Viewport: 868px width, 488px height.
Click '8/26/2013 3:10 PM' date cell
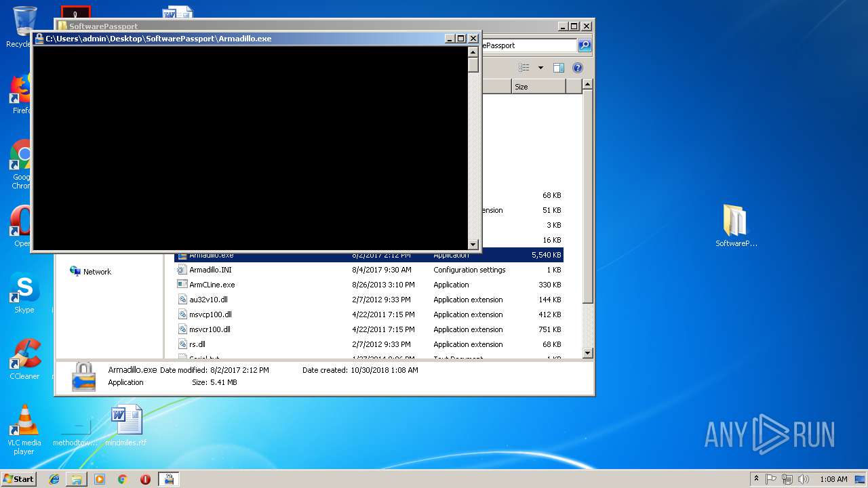coord(383,285)
